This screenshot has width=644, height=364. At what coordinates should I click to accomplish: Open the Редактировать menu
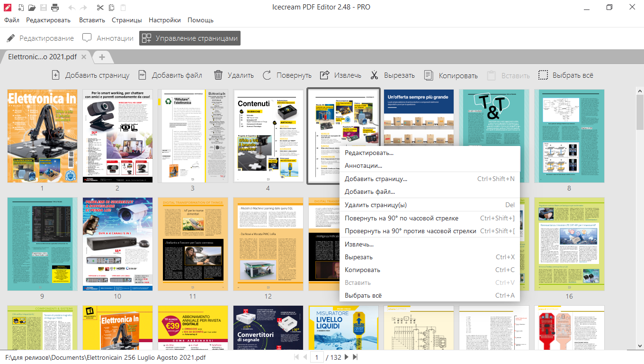(48, 20)
